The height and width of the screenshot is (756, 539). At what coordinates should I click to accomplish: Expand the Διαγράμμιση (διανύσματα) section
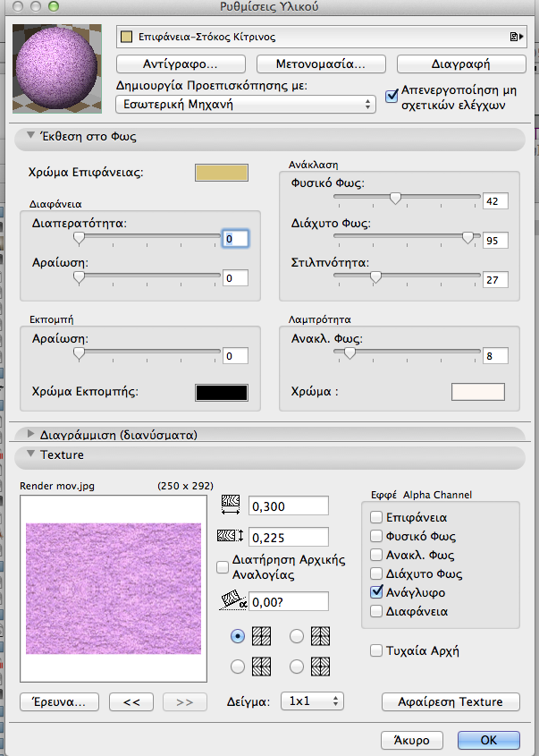point(30,436)
